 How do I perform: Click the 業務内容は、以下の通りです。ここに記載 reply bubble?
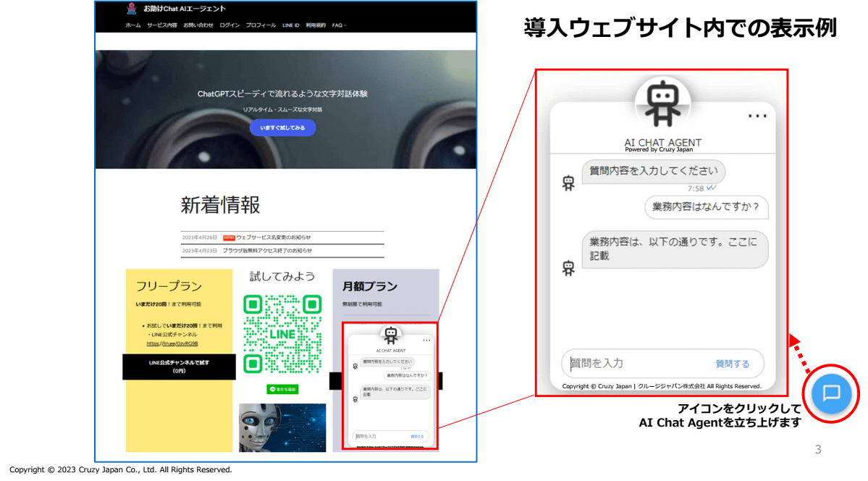[x=675, y=248]
